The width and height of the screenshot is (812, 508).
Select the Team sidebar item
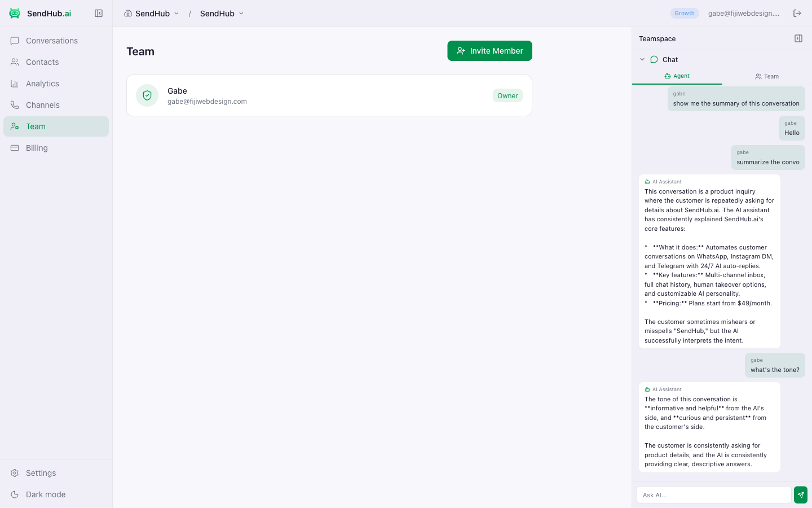click(56, 126)
